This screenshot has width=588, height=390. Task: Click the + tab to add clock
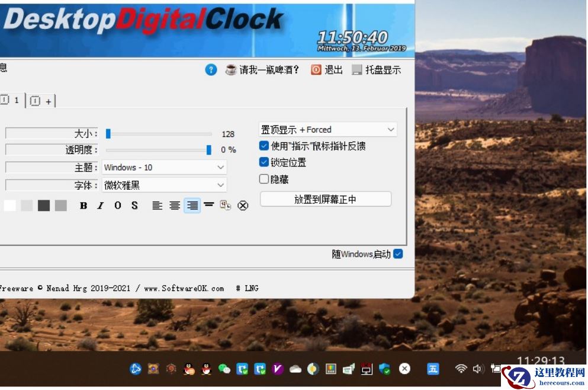point(41,100)
